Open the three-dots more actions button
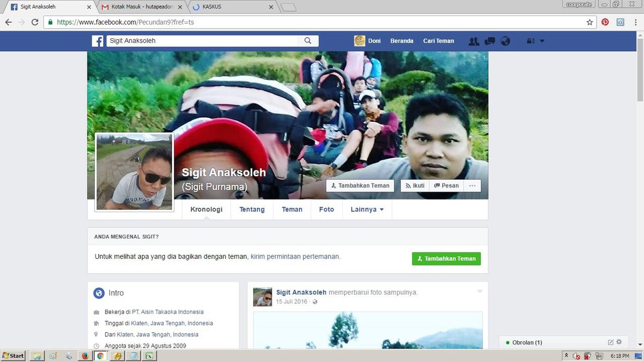The image size is (644, 362). coord(472,186)
